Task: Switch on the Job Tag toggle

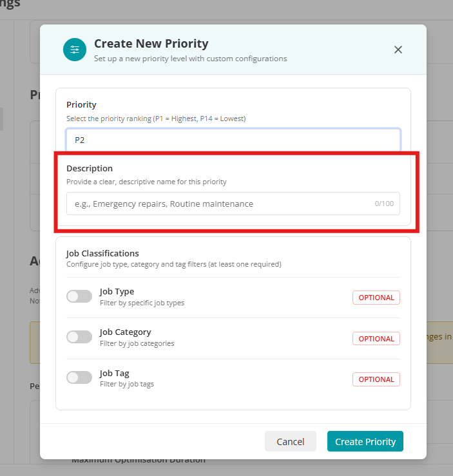Action: click(x=79, y=377)
